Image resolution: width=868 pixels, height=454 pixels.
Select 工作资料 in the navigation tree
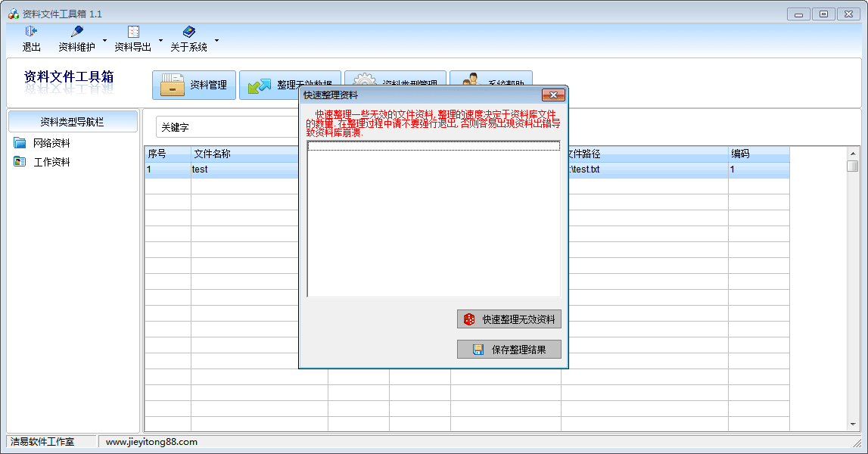coord(51,162)
